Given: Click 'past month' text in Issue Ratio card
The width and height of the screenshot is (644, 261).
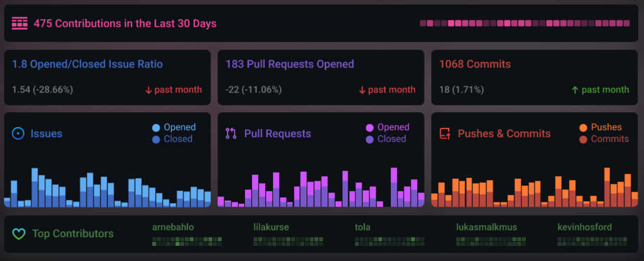Looking at the screenshot, I should click(178, 90).
